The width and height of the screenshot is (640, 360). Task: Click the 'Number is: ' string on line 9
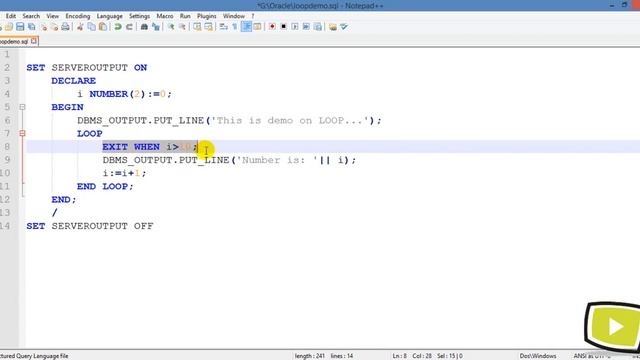click(x=277, y=160)
